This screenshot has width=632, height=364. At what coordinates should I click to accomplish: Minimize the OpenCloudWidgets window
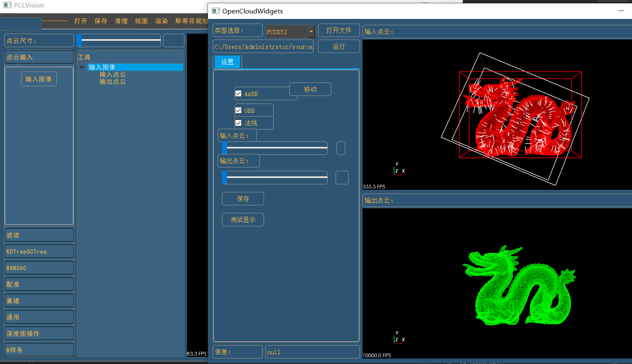(621, 11)
